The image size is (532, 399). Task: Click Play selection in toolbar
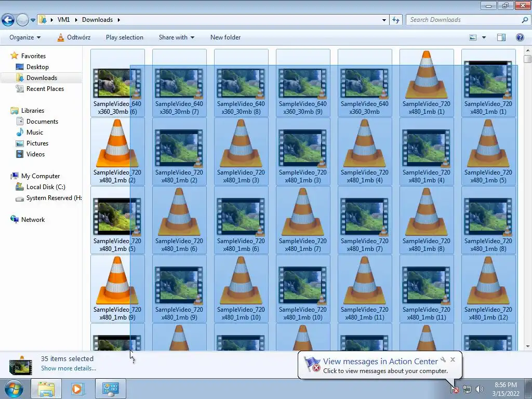[x=125, y=37]
